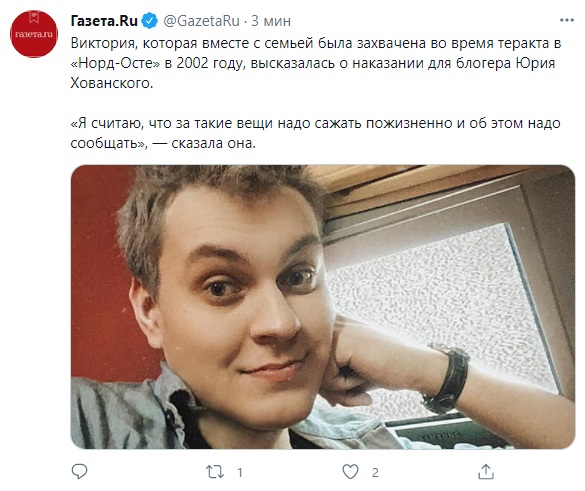The width and height of the screenshot is (585, 491).
Task: Click the word «Норд-Осте» in the tweet
Action: click(x=115, y=63)
